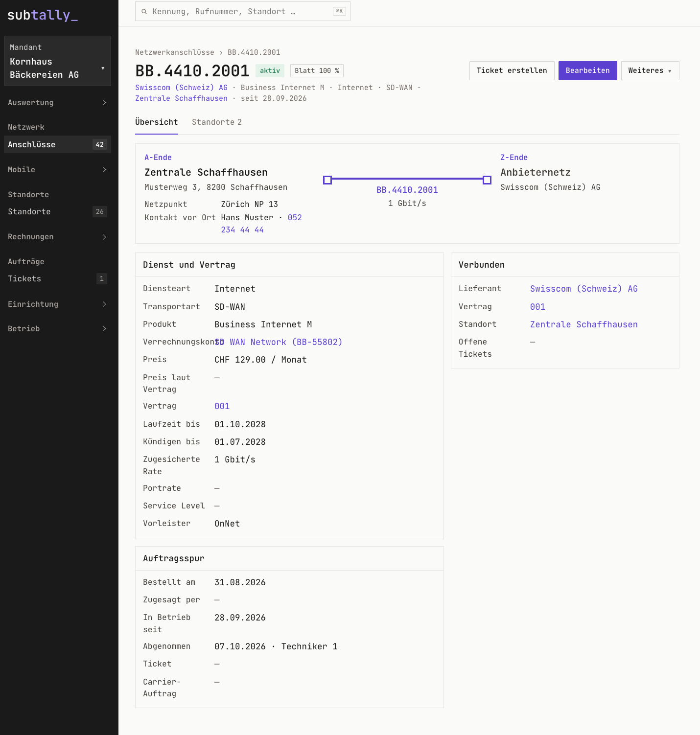This screenshot has height=735, width=700.
Task: Switch to the Standorte 2 tab
Action: (x=217, y=122)
